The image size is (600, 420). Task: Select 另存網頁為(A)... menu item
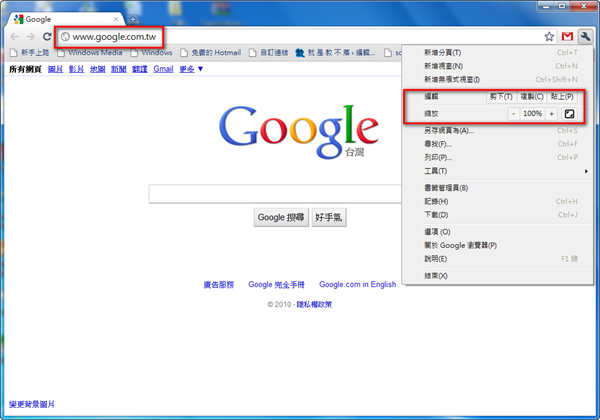coord(498,130)
